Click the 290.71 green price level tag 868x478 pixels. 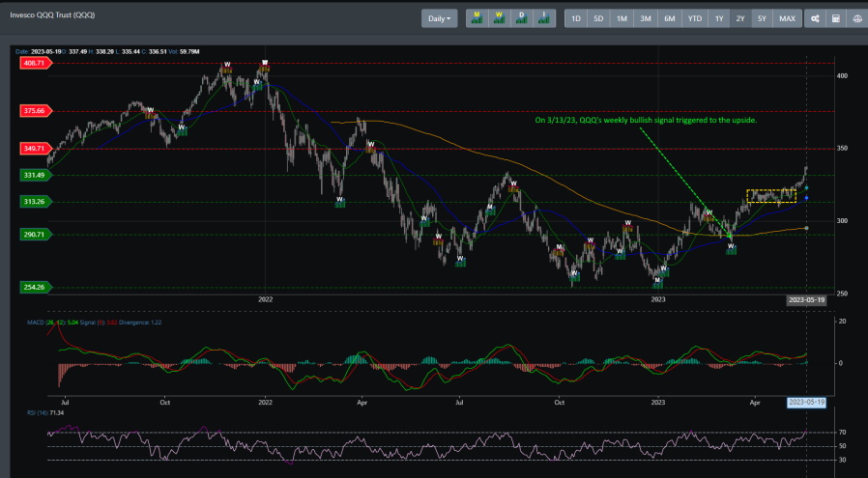coord(37,235)
